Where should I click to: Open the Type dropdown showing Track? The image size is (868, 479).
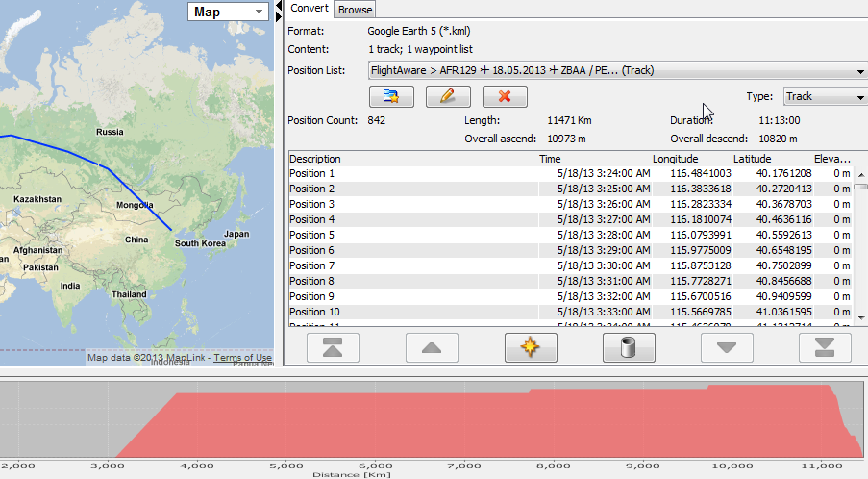[824, 96]
